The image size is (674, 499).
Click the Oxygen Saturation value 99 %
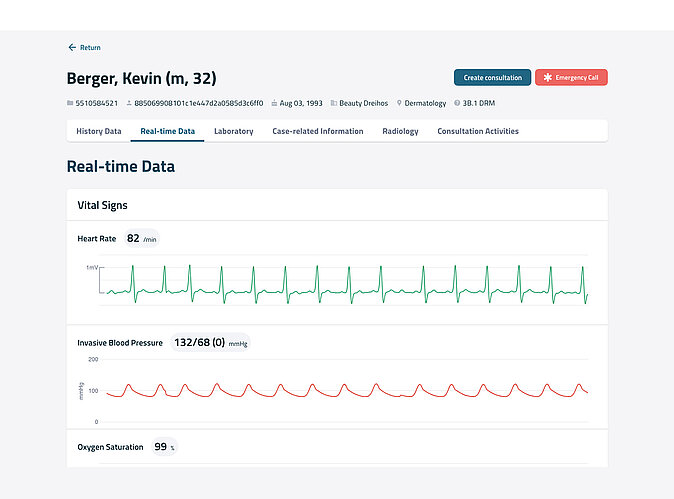[x=164, y=447]
